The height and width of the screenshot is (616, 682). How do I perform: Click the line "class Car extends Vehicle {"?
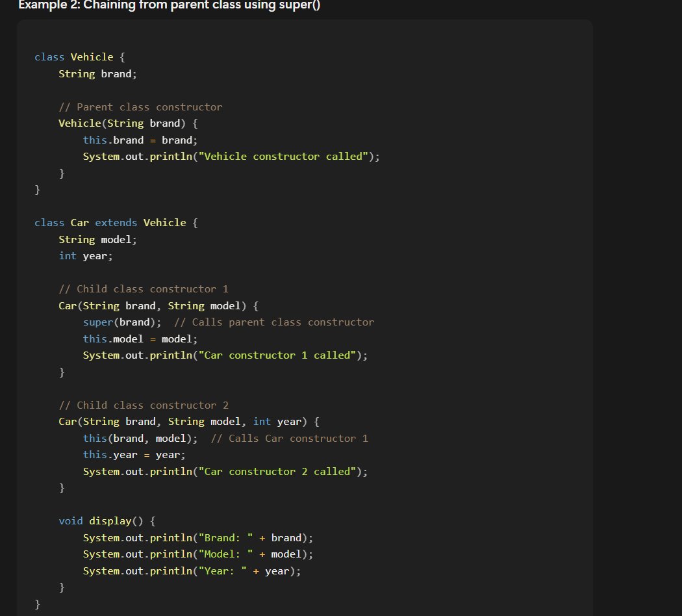pos(116,223)
